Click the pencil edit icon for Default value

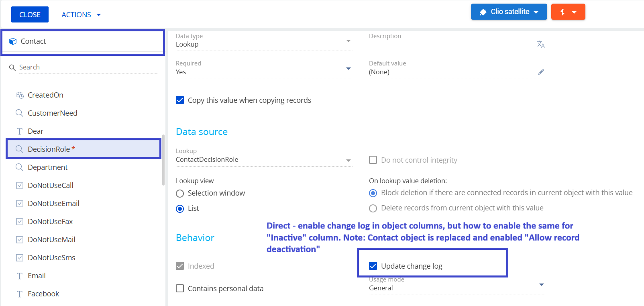(541, 72)
